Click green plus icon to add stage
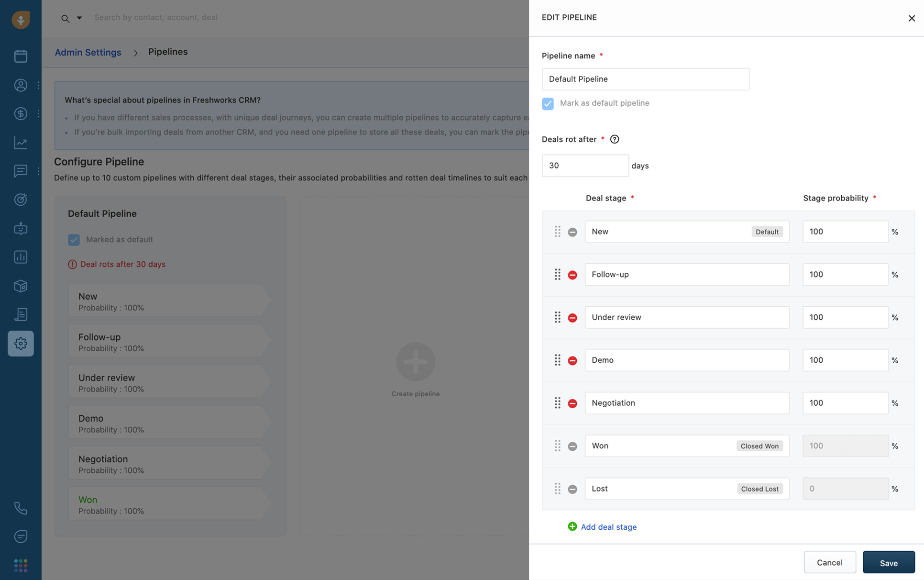Viewport: 924px width, 580px height. pos(572,526)
